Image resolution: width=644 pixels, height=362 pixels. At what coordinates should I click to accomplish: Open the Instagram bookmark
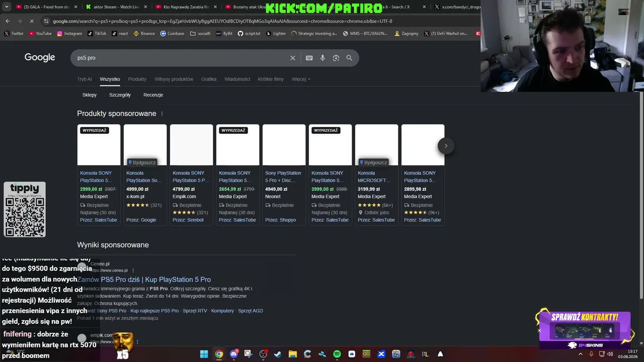click(69, 34)
